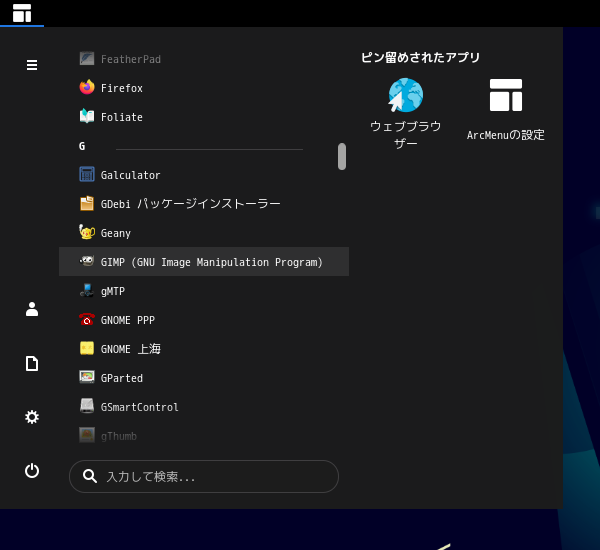This screenshot has height=550, width=600.
Task: Open pinned ArcMenuの設定 icon
Action: pyautogui.click(x=505, y=95)
